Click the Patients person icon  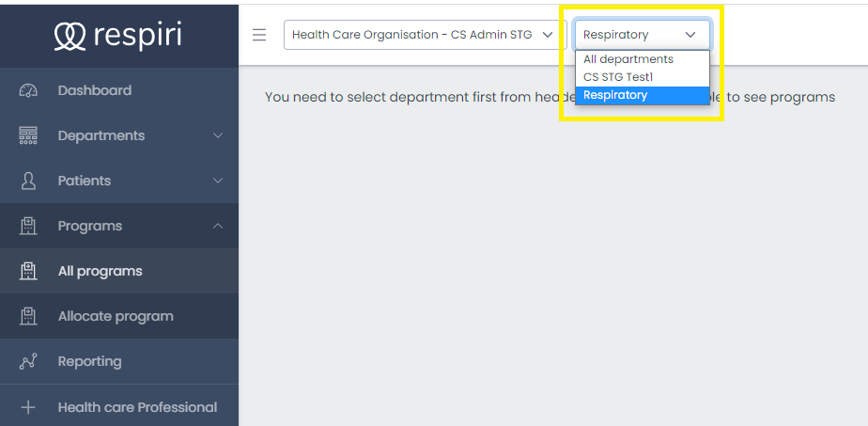[x=28, y=181]
